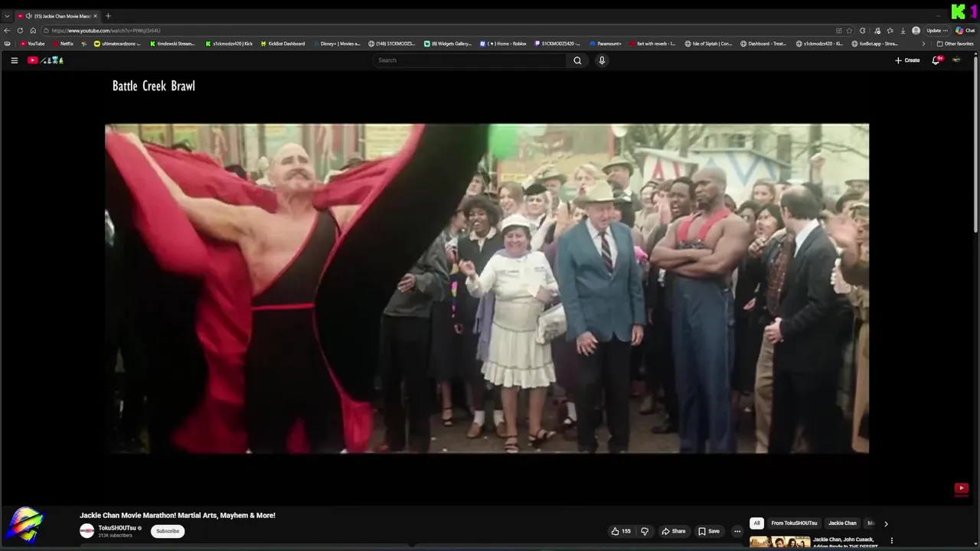Select the Jackie Chan filter chip
The height and width of the screenshot is (551, 980).
842,523
